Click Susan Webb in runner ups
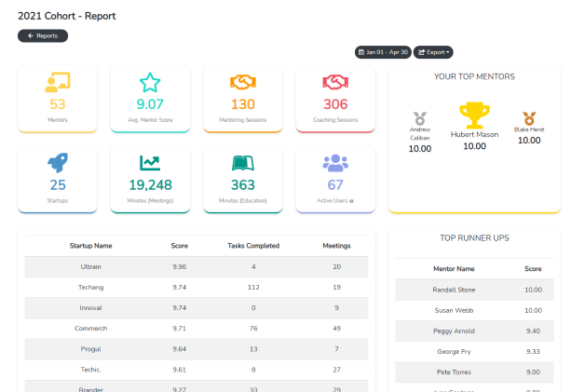Screen dimensions: 571x392 tap(454, 310)
